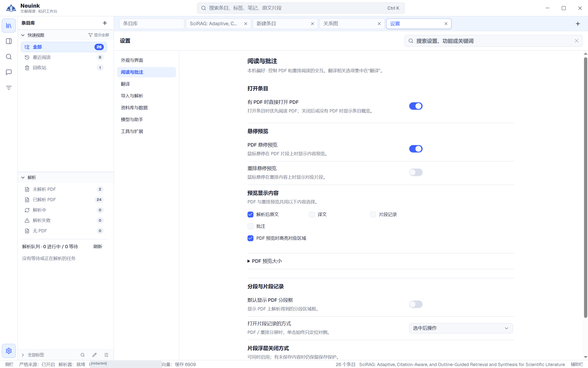Check the 片段记录 checkbox
The height and width of the screenshot is (368, 588).
coord(373,215)
